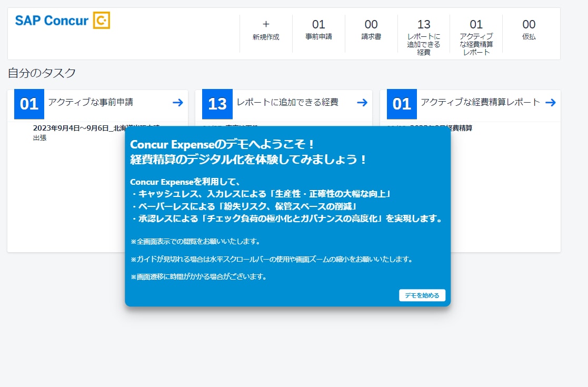Screen dimensions: 588x387
Task: Click the アクティブな経費精算レポート card title
Action: pyautogui.click(x=481, y=102)
